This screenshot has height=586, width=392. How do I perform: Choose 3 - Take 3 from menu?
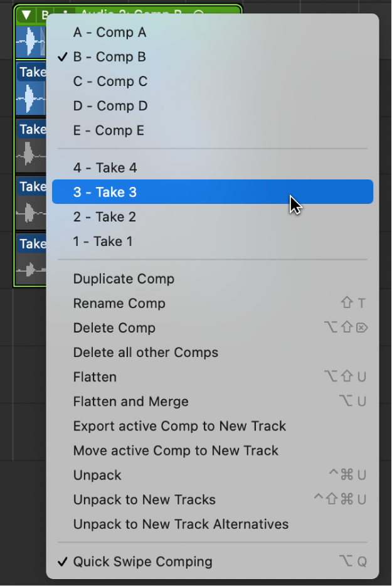(105, 193)
